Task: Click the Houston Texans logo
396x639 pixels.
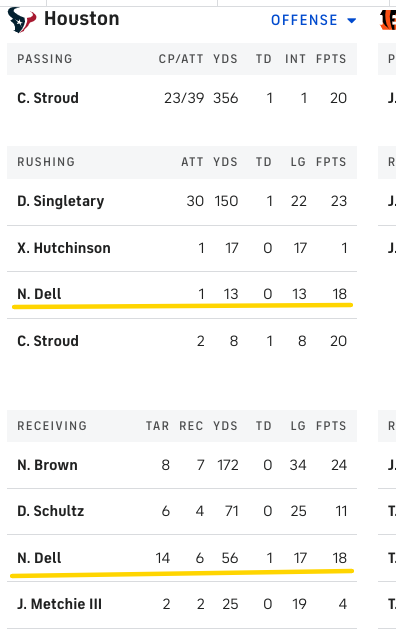Action: 22,20
